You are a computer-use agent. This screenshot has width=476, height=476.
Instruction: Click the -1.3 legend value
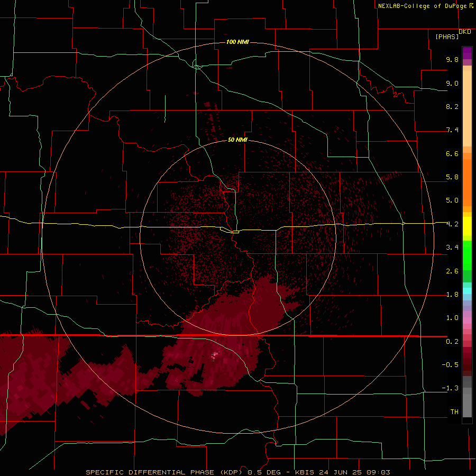[450, 388]
